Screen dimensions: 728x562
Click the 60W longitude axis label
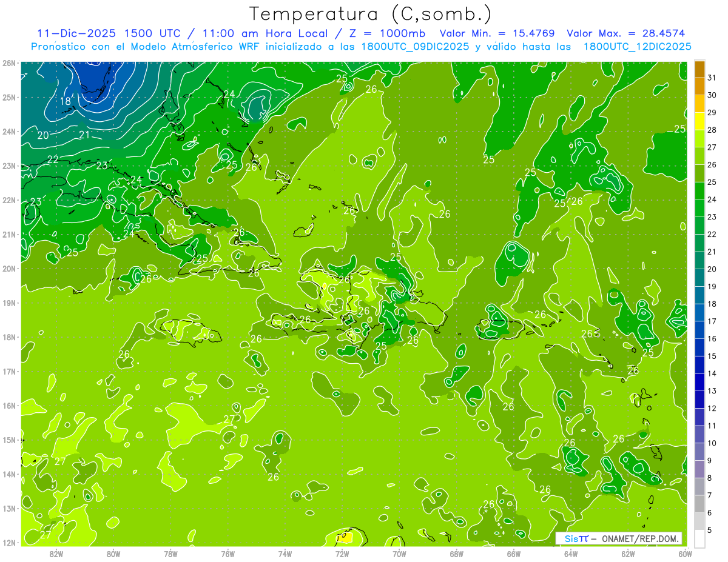(685, 553)
